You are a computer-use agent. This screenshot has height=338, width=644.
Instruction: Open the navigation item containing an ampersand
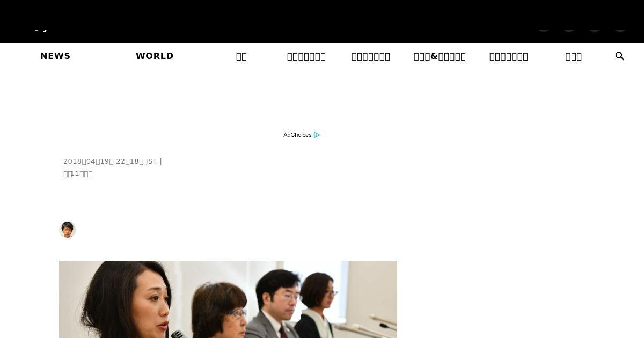point(440,56)
